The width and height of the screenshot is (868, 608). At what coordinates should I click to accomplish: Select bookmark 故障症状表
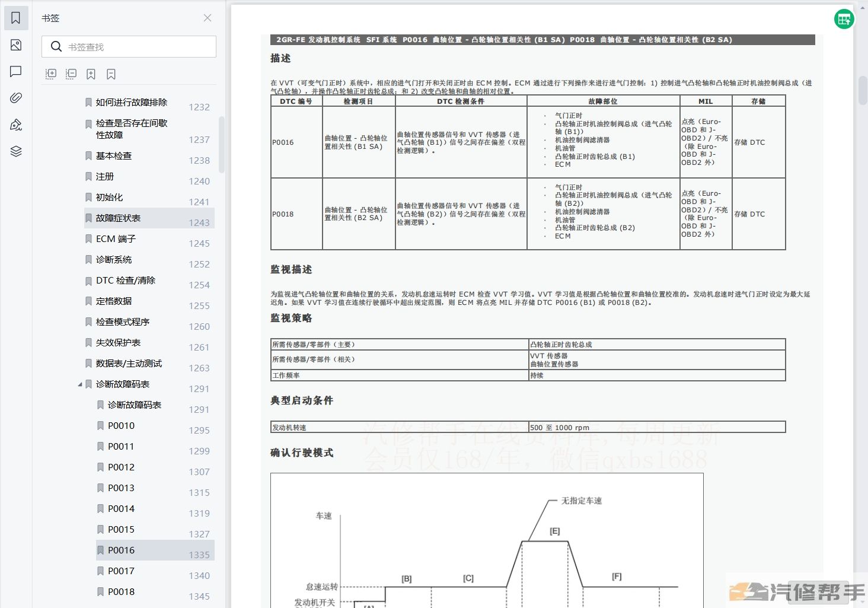(x=149, y=218)
